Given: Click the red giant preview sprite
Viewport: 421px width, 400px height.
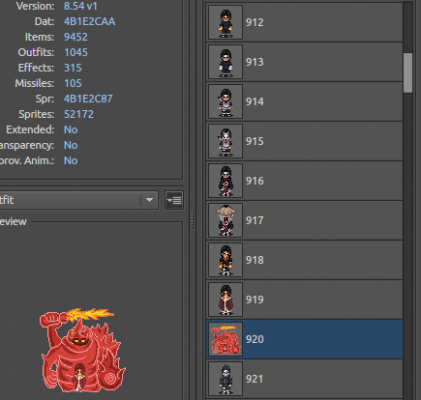Looking at the screenshot, I should pyautogui.click(x=83, y=350).
